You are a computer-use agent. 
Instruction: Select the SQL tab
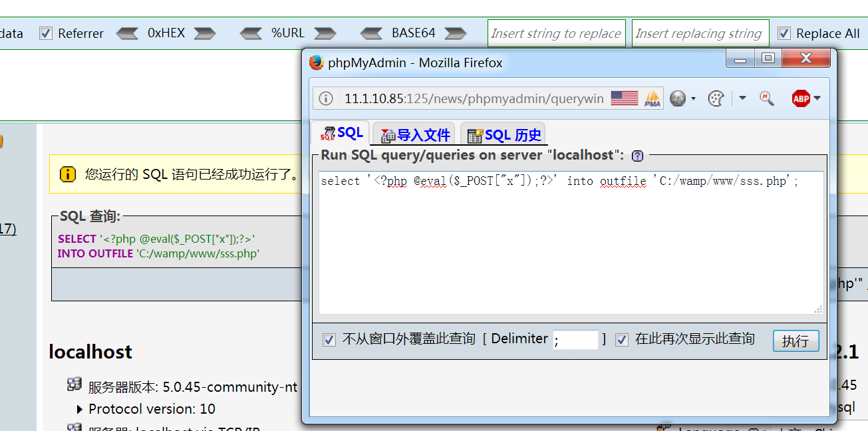(342, 133)
